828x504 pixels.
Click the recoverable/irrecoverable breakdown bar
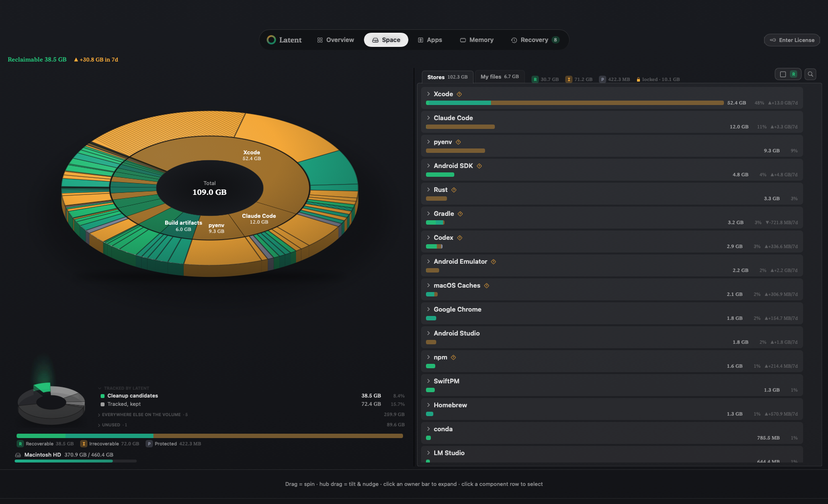(x=210, y=436)
